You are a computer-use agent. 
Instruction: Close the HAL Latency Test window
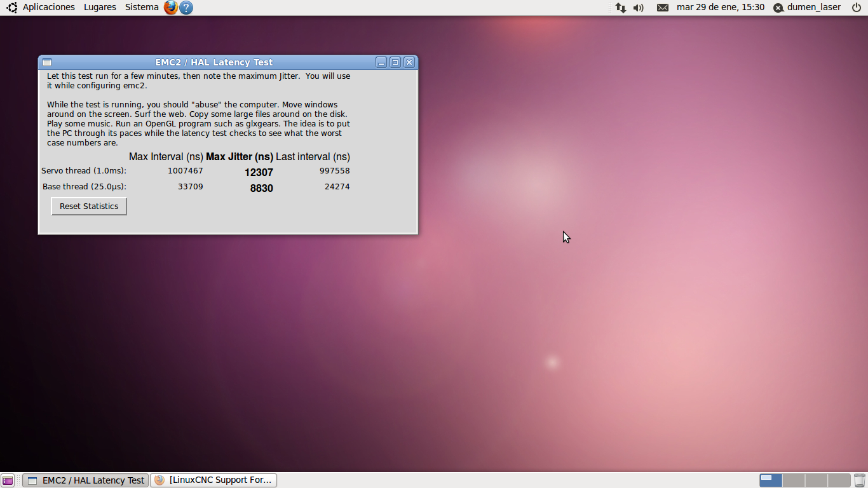(409, 62)
